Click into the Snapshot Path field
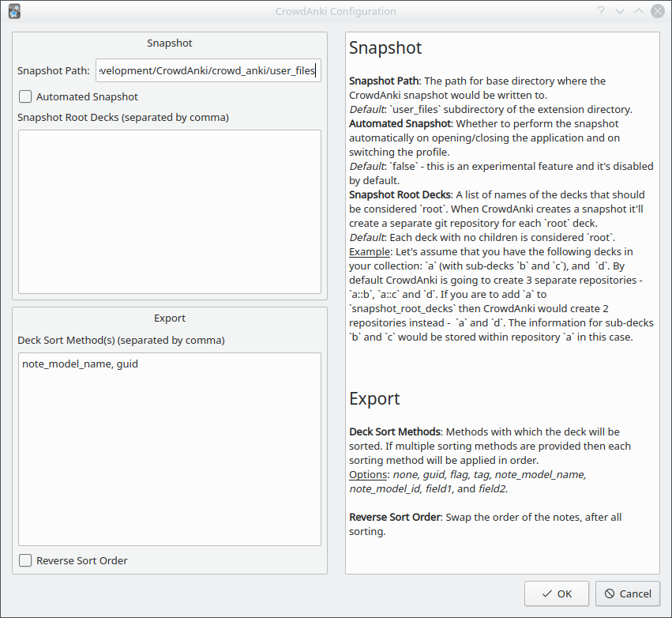This screenshot has width=672, height=618. pos(208,70)
